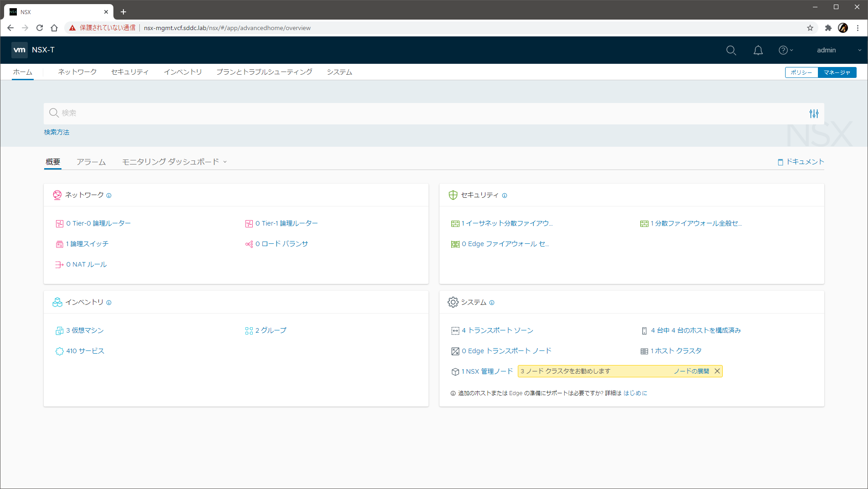This screenshot has width=868, height=489.
Task: Click the search filter sliders icon
Action: tap(814, 113)
